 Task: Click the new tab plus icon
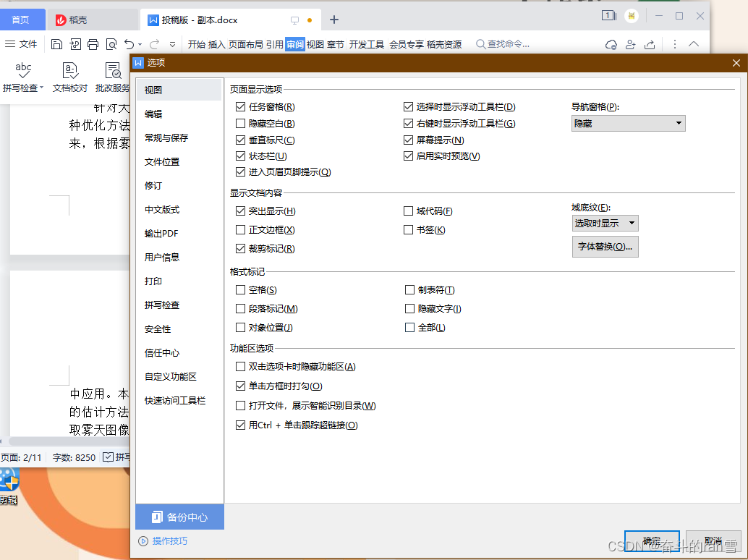point(334,20)
